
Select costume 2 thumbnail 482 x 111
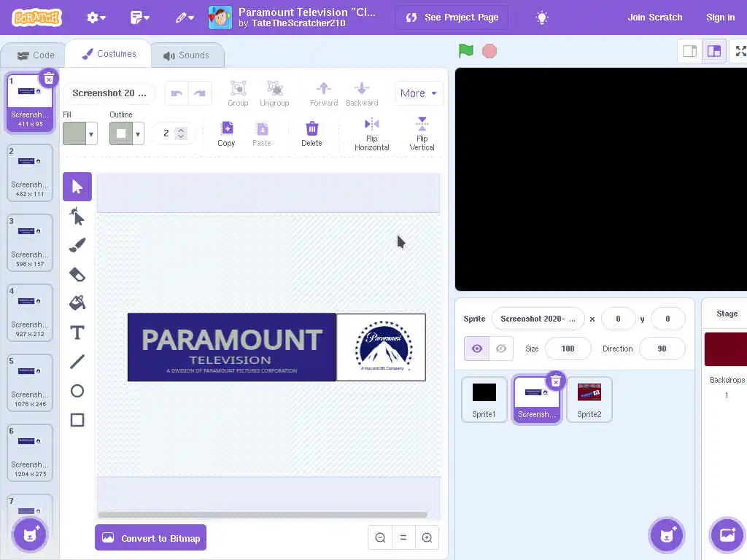click(30, 173)
